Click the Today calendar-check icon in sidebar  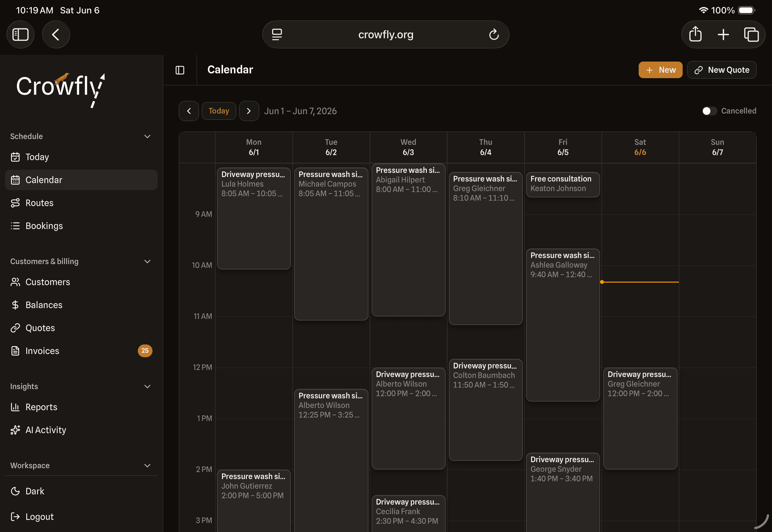(x=15, y=157)
